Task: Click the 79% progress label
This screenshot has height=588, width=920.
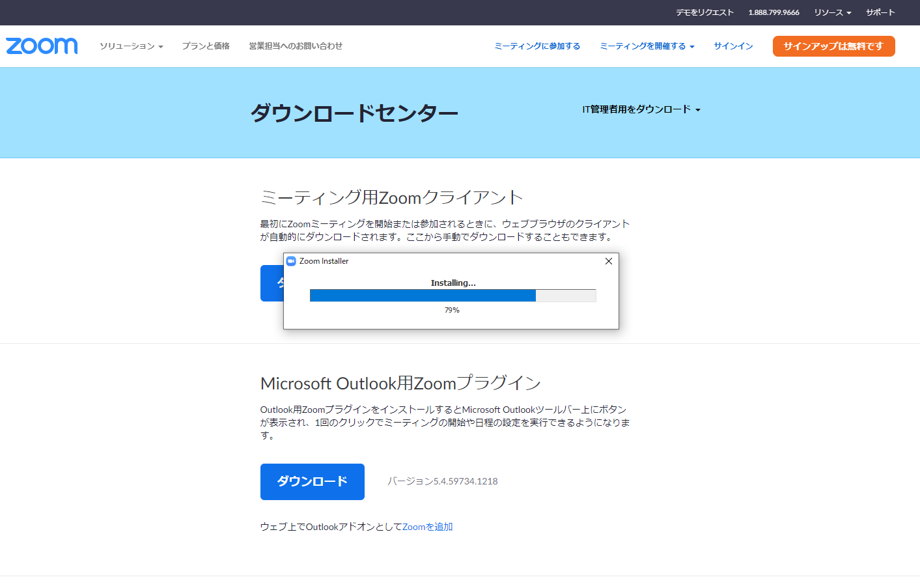Action: tap(452, 310)
